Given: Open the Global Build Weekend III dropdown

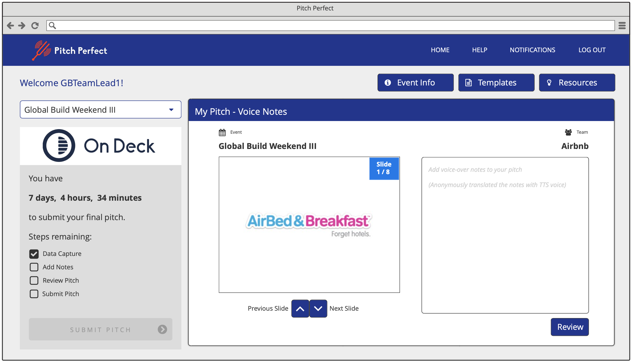Looking at the screenshot, I should pyautogui.click(x=101, y=110).
